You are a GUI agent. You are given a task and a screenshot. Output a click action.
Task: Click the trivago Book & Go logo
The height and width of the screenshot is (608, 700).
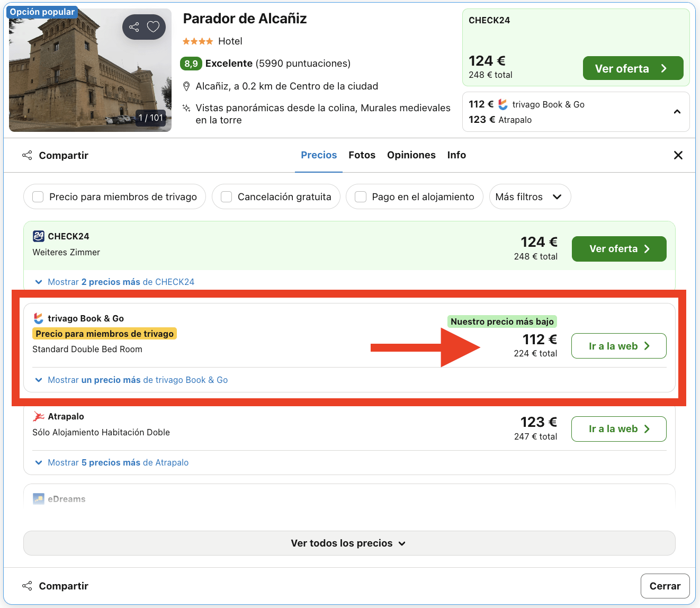point(37,318)
